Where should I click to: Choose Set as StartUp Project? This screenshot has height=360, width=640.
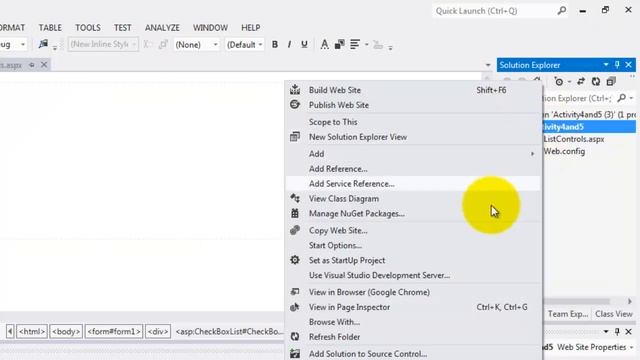pos(413,260)
